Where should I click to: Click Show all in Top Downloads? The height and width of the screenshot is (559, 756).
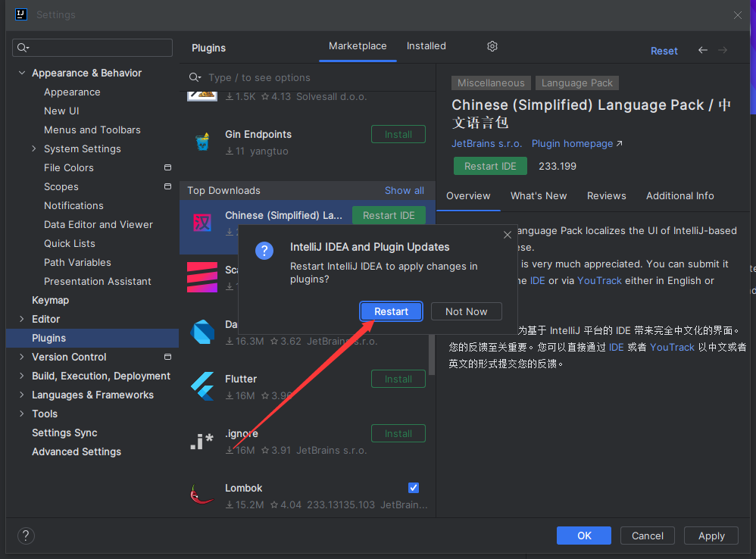(x=404, y=190)
